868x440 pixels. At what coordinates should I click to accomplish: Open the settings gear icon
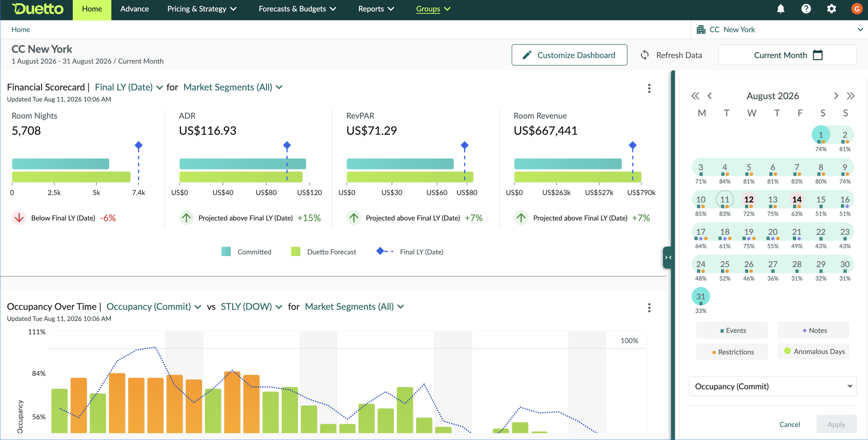pos(831,9)
